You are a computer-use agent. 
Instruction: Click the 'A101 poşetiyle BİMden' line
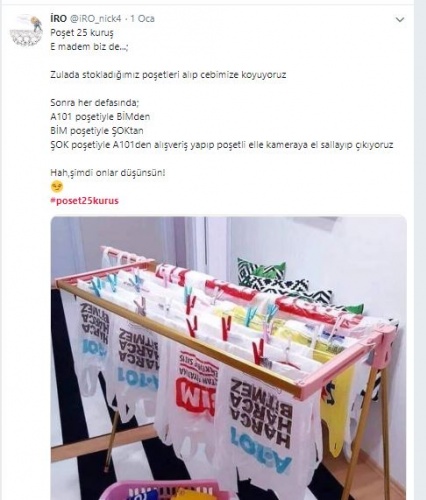[100, 117]
